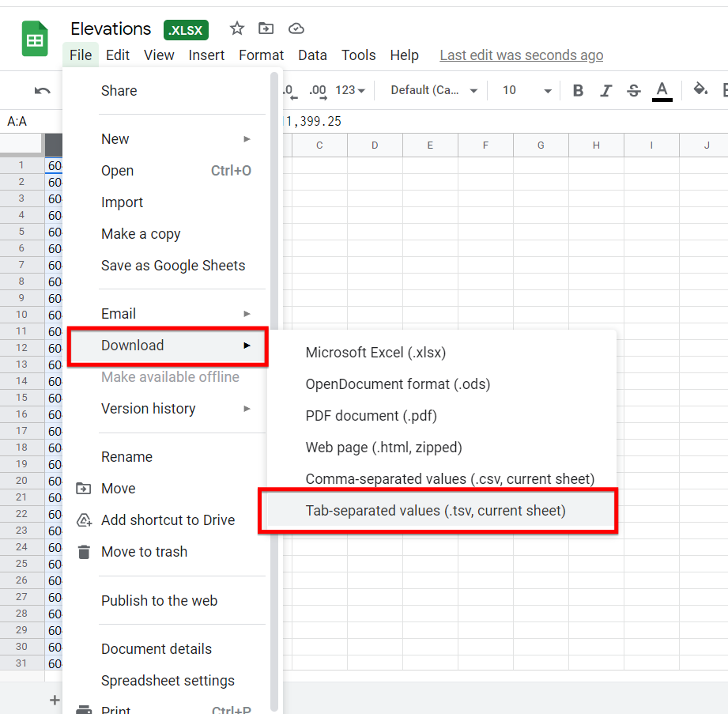Star the Elevations document
The width and height of the screenshot is (728, 714).
coord(237,28)
